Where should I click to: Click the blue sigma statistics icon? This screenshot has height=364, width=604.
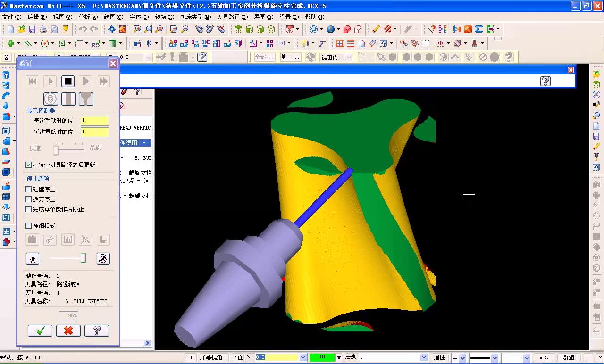pos(479,29)
